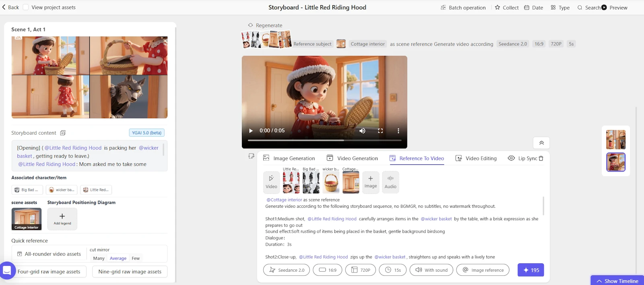Open the Seedance 2.0 model dropdown at bottom

[x=287, y=270]
